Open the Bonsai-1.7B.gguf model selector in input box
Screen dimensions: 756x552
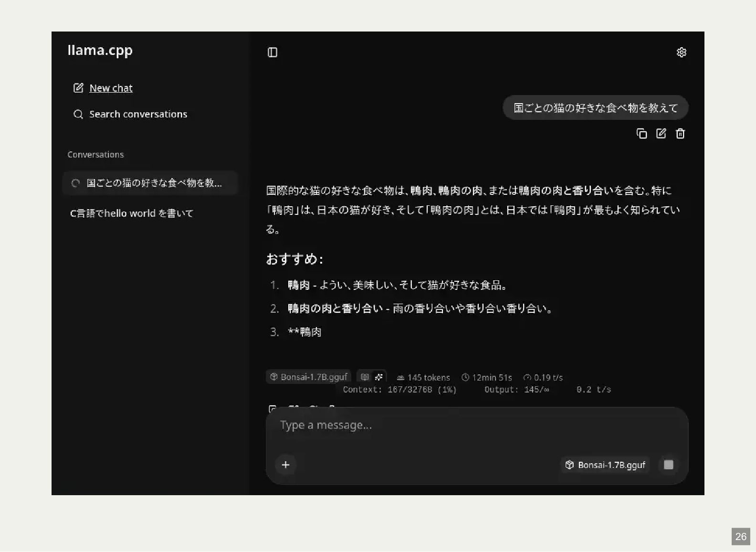tap(605, 465)
